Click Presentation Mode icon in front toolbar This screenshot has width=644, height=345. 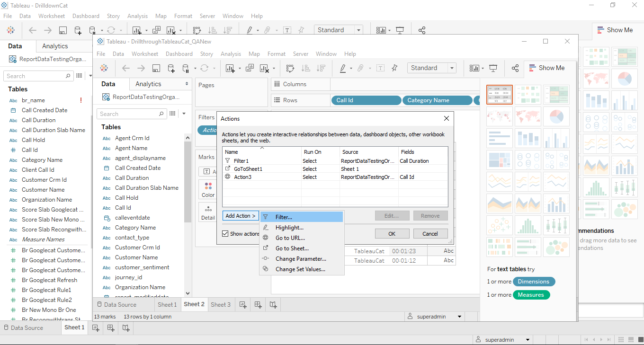click(493, 68)
